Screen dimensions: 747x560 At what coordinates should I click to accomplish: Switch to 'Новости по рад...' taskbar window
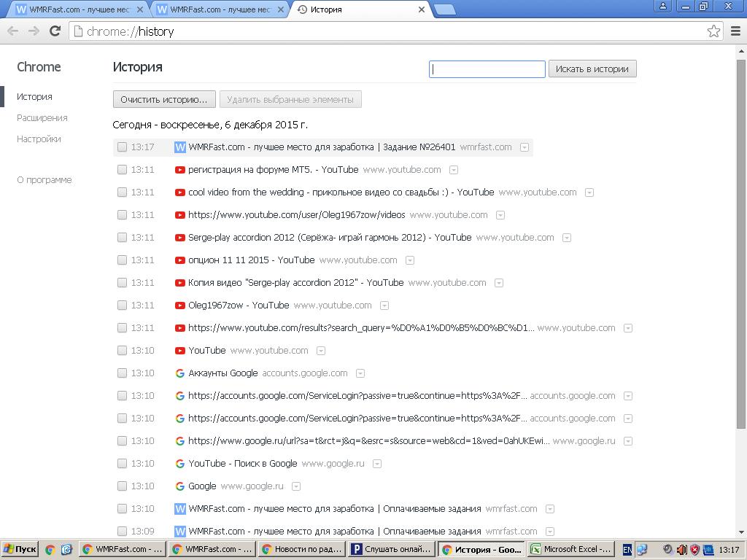click(x=301, y=550)
